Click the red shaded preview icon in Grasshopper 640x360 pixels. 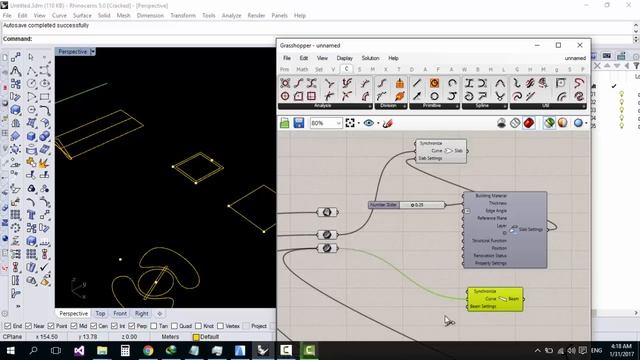529,123
